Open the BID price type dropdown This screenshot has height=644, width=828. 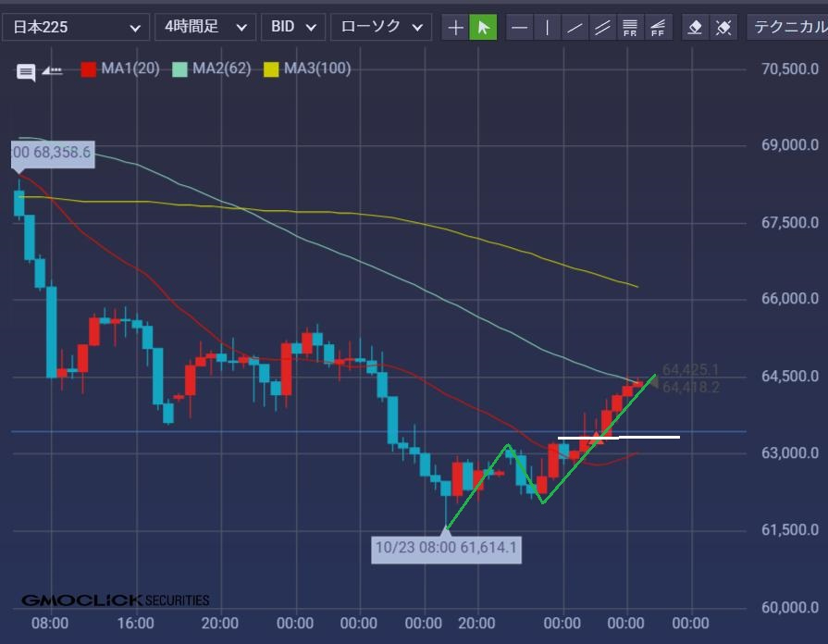(293, 27)
